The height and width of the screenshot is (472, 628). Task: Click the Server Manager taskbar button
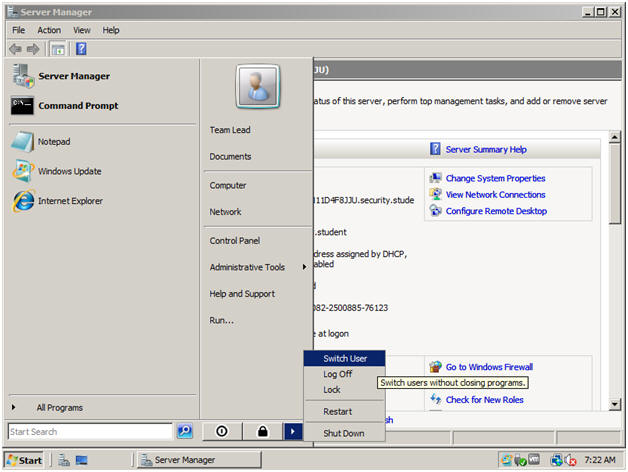[199, 460]
